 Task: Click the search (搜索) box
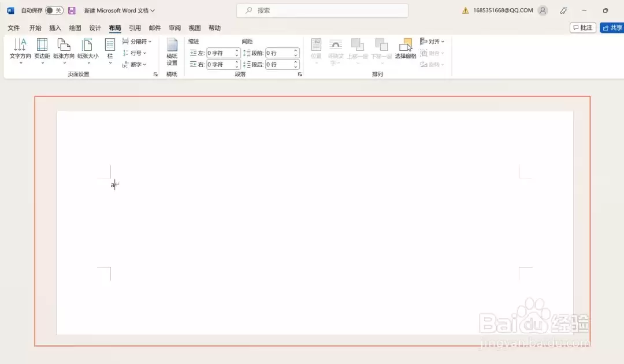pos(322,10)
